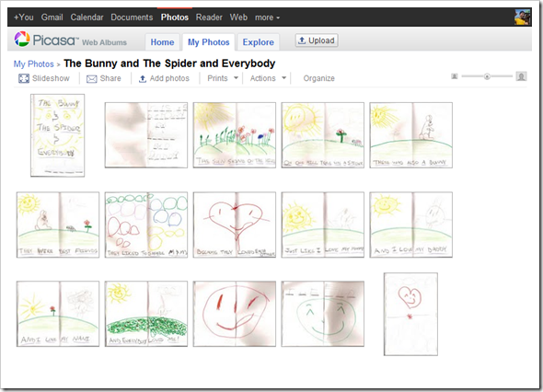Click the Add photos upload arrow icon

(143, 79)
